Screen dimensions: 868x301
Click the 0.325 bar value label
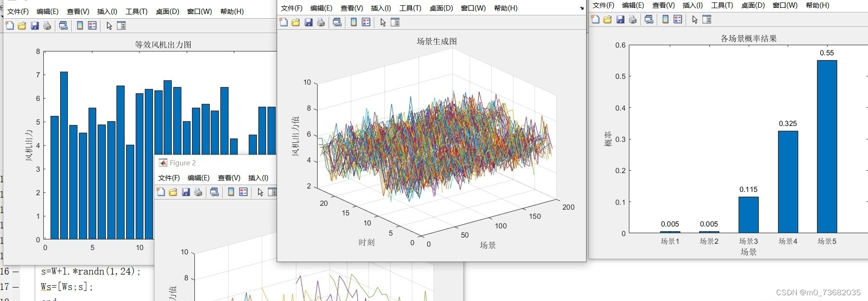coord(788,124)
